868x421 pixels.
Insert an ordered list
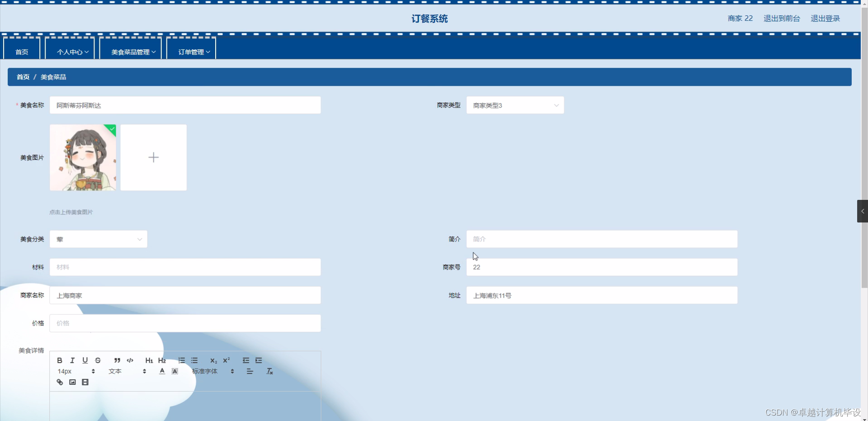181,360
